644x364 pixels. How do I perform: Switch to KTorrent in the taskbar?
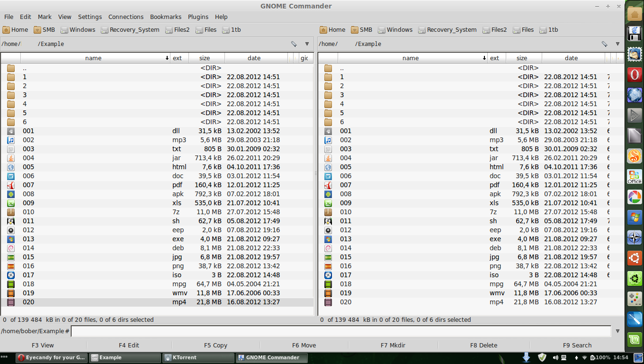pyautogui.click(x=198, y=357)
